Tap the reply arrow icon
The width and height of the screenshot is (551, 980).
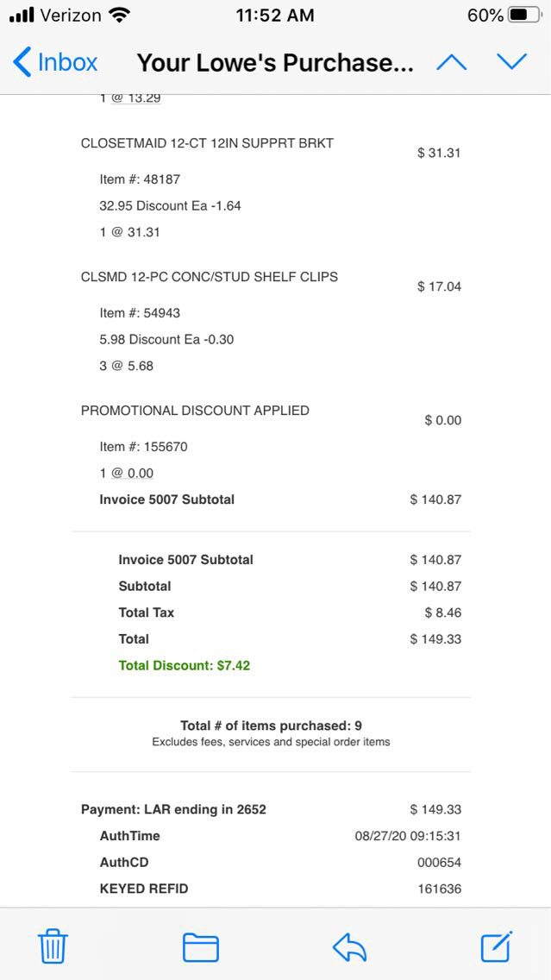(349, 947)
